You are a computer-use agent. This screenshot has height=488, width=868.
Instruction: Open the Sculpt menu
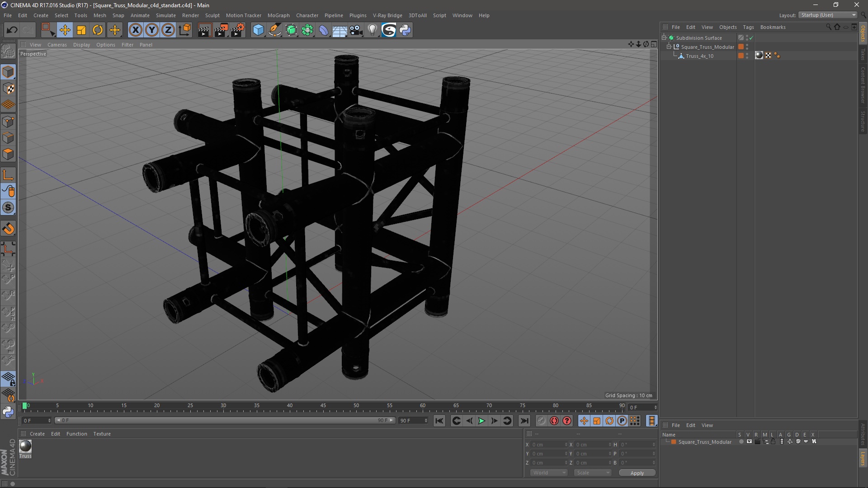[212, 15]
